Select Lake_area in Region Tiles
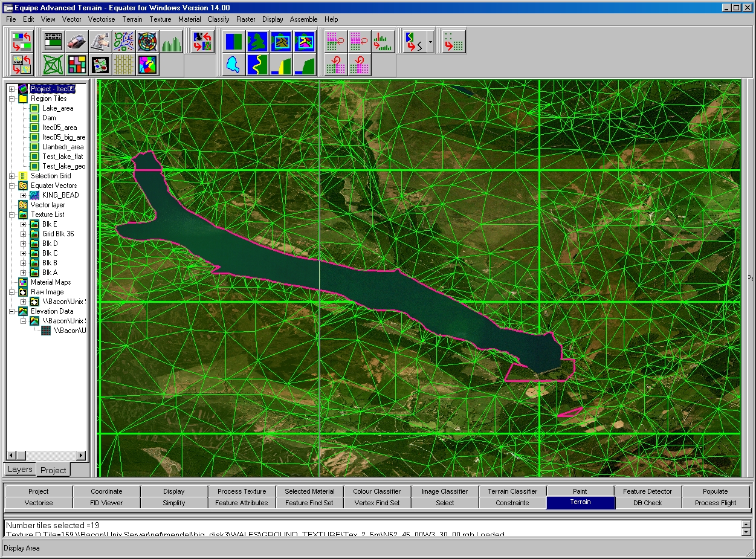 57,108
